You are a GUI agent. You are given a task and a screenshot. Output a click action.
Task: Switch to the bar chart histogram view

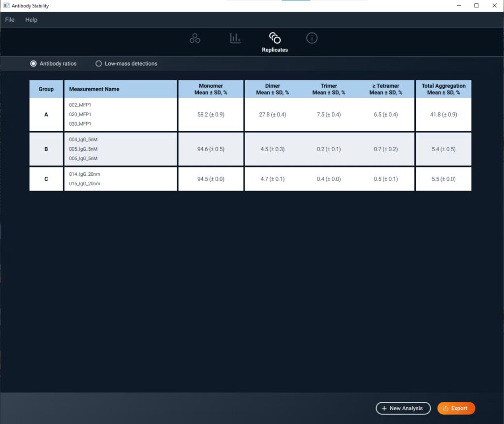235,38
